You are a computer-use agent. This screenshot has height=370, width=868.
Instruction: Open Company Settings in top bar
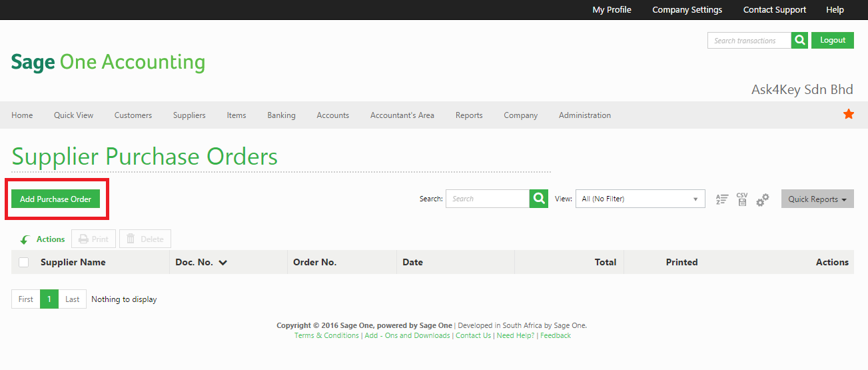687,10
